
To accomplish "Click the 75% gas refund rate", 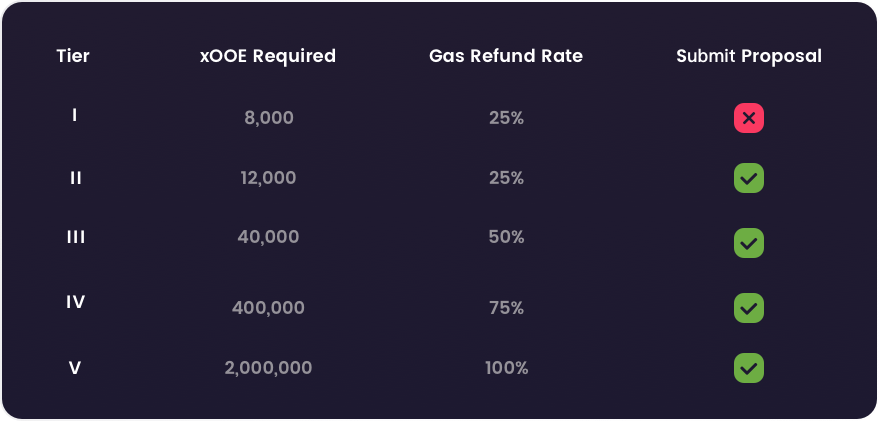I will click(x=506, y=308).
